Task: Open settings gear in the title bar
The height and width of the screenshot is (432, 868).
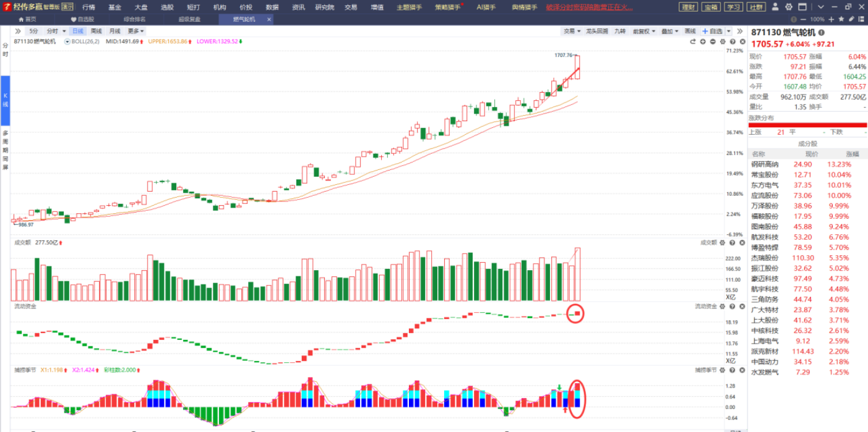Action: click(788, 7)
